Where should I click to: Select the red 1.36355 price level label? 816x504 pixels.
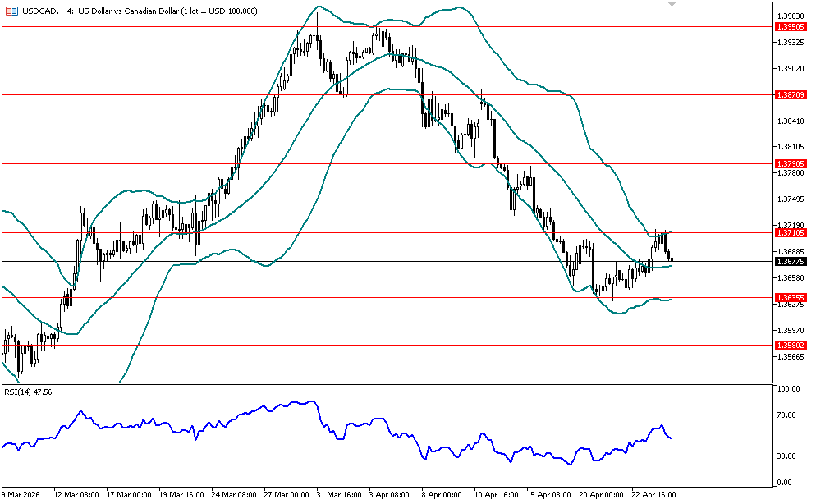coord(791,297)
